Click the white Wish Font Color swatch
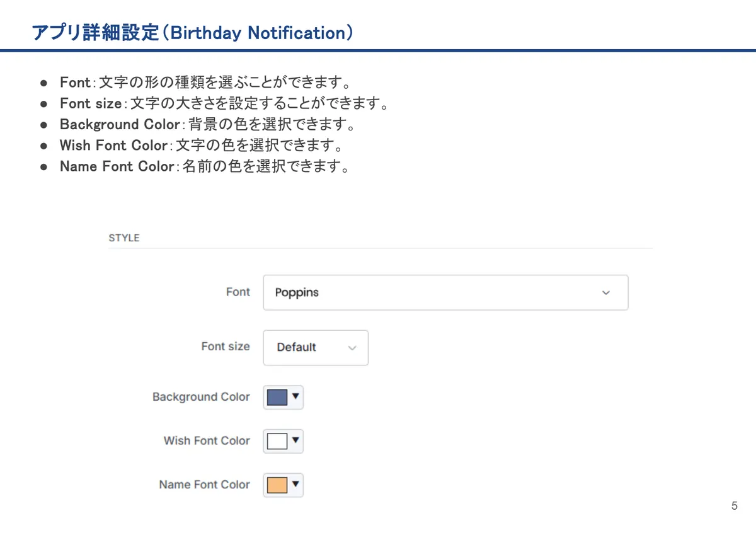 click(277, 441)
